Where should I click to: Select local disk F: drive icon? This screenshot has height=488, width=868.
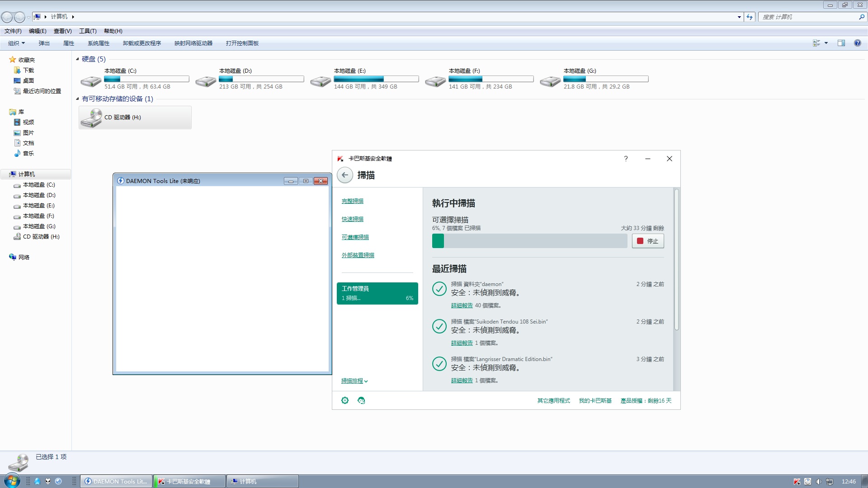point(435,81)
